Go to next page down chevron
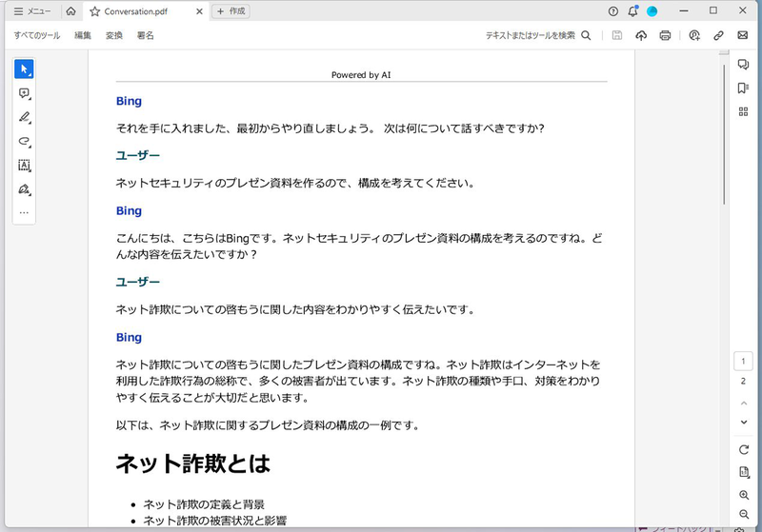 [x=744, y=423]
